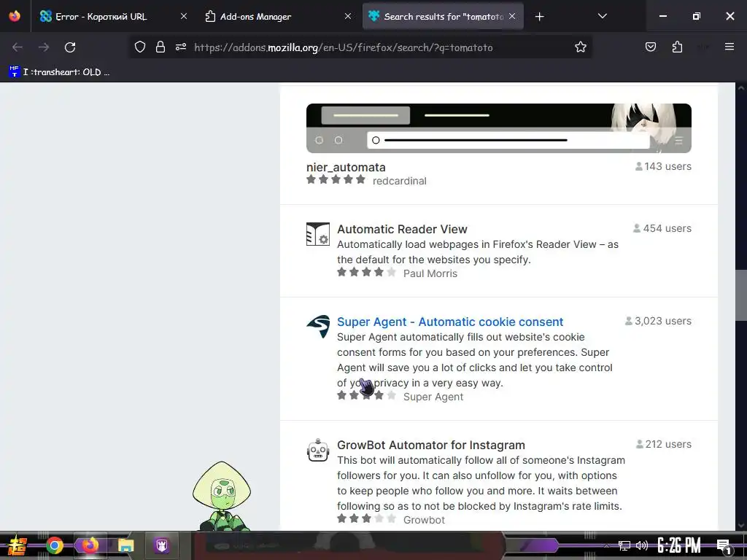This screenshot has height=560, width=747.
Task: Go back to previous page
Action: (18, 47)
